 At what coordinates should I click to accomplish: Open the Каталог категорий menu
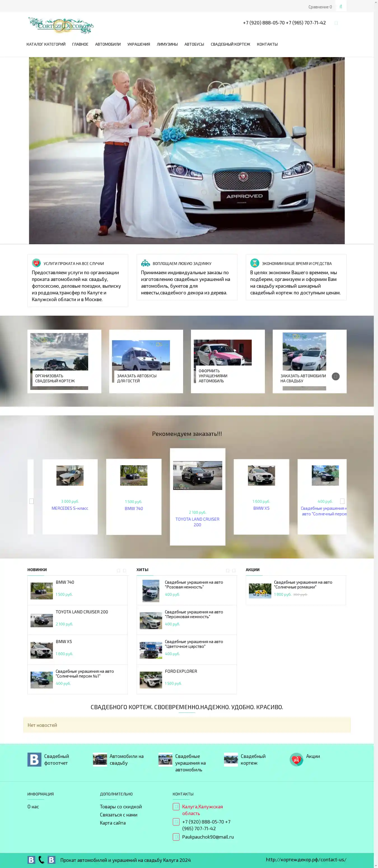point(46,45)
